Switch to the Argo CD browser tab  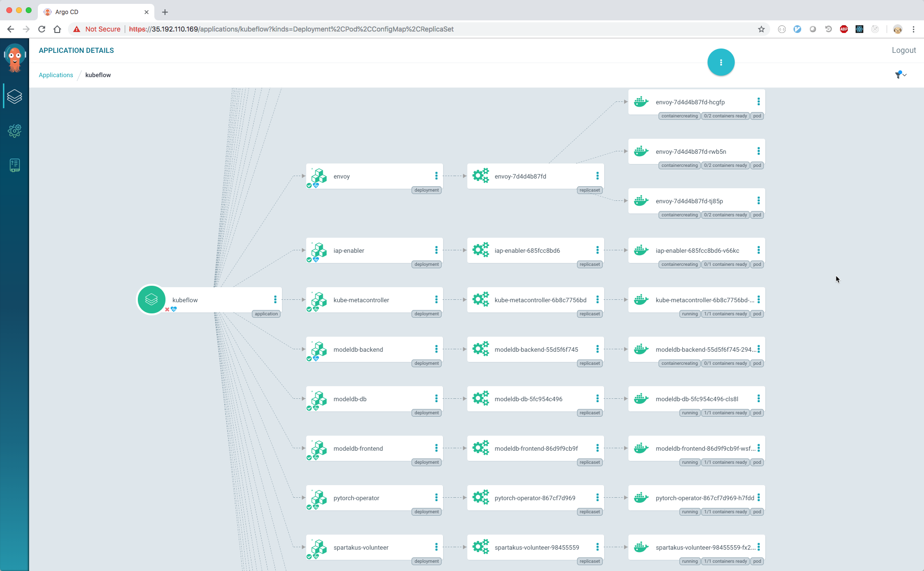(x=96, y=12)
